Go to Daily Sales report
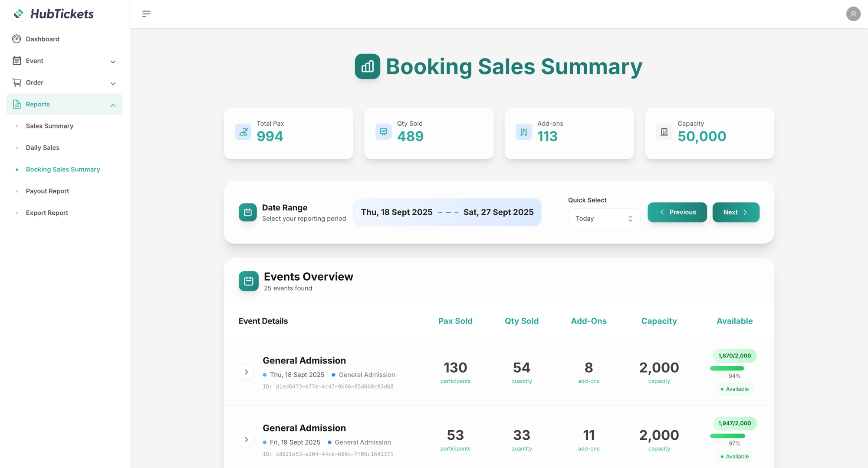The width and height of the screenshot is (868, 468). pos(43,147)
